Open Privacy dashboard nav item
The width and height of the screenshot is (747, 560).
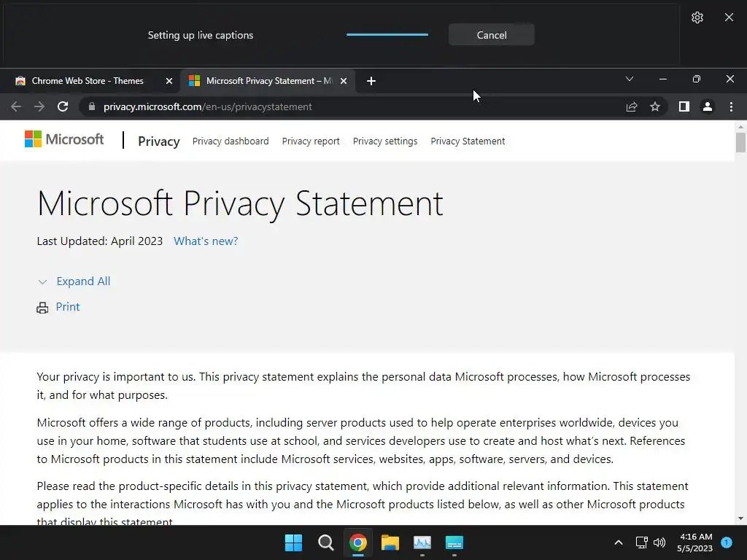coord(231,141)
